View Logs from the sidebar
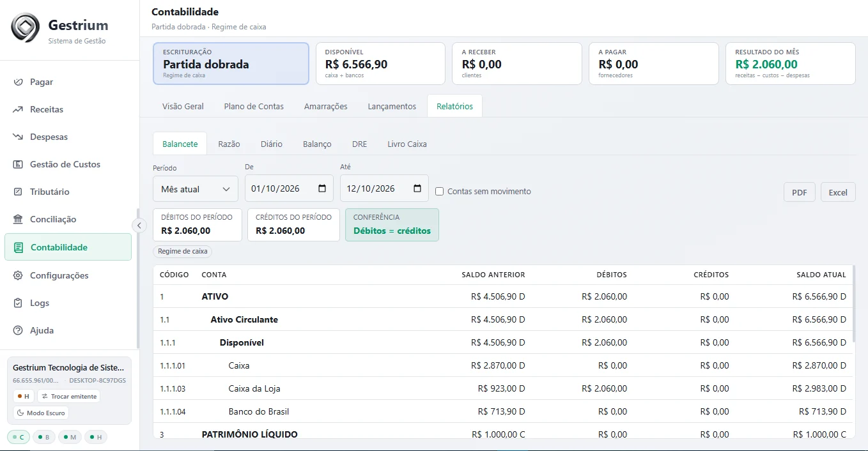The image size is (868, 451). (x=68, y=303)
